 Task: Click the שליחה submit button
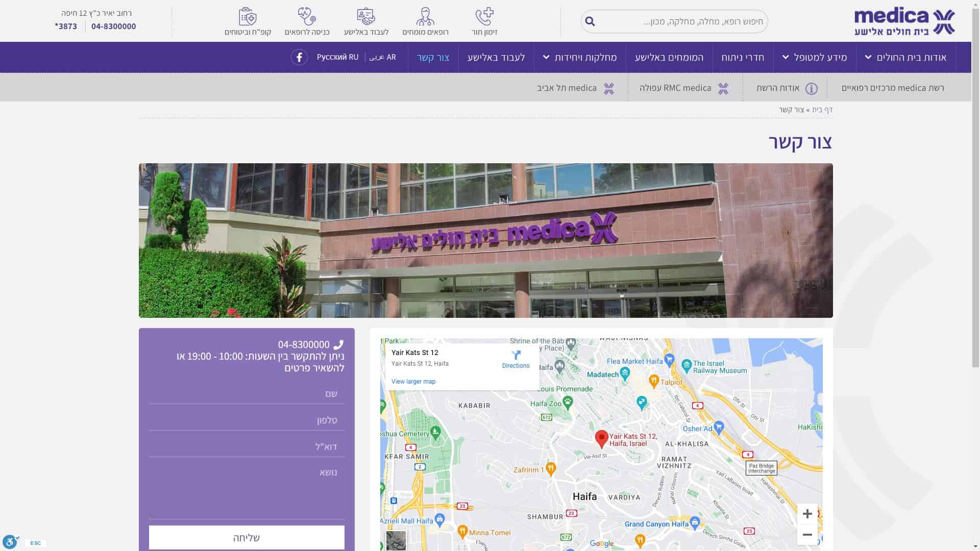[x=247, y=538]
